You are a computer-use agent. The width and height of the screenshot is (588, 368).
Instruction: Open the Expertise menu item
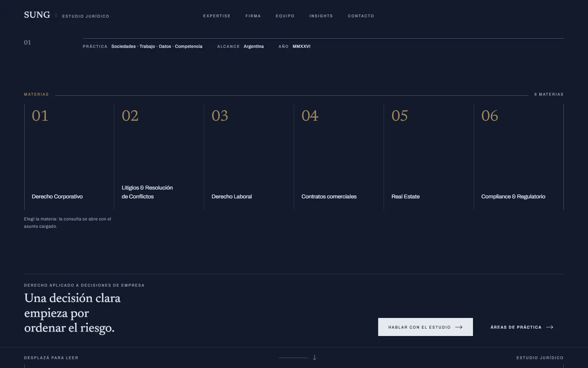pos(217,16)
